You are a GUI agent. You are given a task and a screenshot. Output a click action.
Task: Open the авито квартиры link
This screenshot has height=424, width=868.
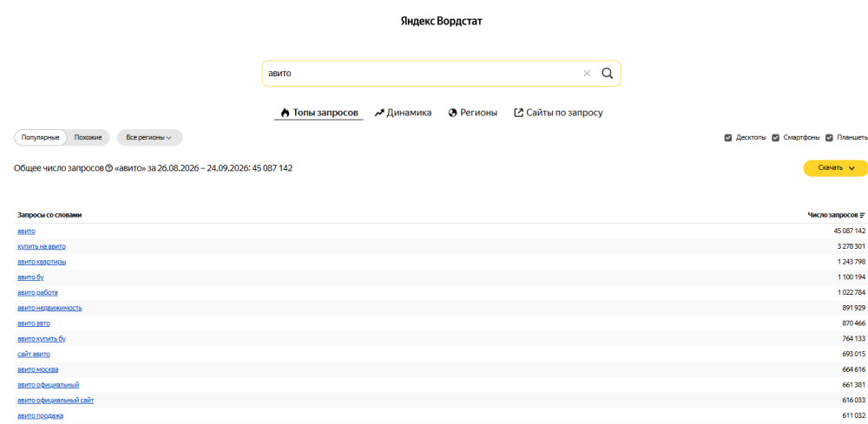tap(42, 262)
